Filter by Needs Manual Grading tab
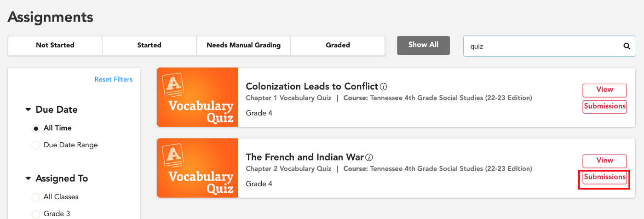644x219 pixels. tap(243, 45)
